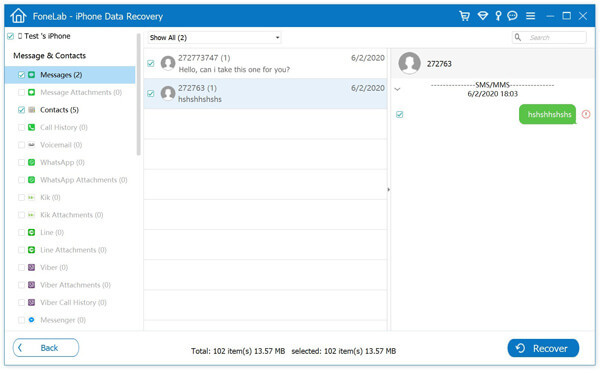The height and width of the screenshot is (370, 600).
Task: Uncheck conversation 272773747 checkbox
Action: 151,63
